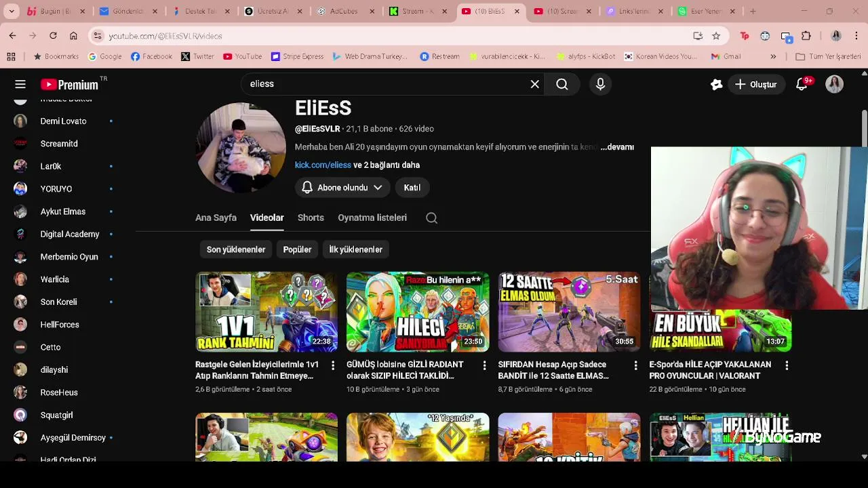Image resolution: width=868 pixels, height=488 pixels.
Task: Bookmark this page with star icon
Action: pyautogui.click(x=716, y=36)
